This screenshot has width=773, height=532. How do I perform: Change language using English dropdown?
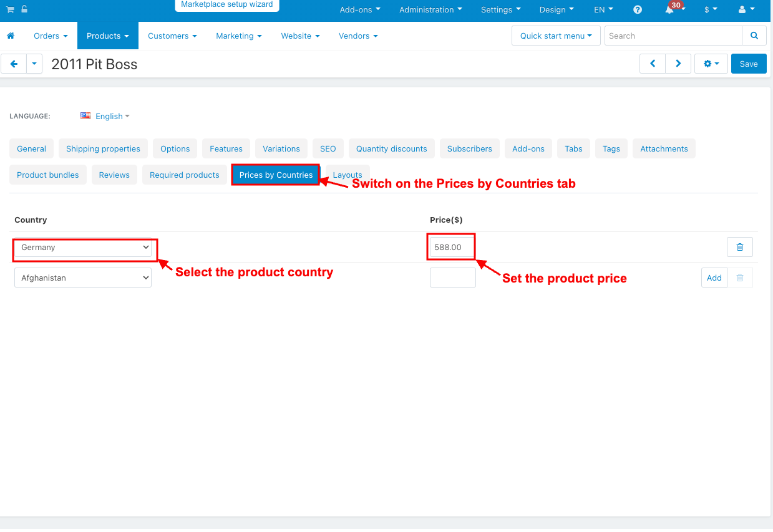point(112,117)
